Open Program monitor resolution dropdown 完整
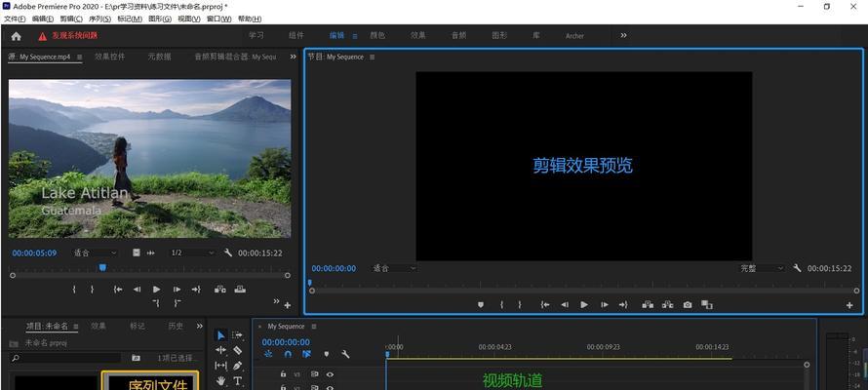The height and width of the screenshot is (390, 868). pos(763,268)
